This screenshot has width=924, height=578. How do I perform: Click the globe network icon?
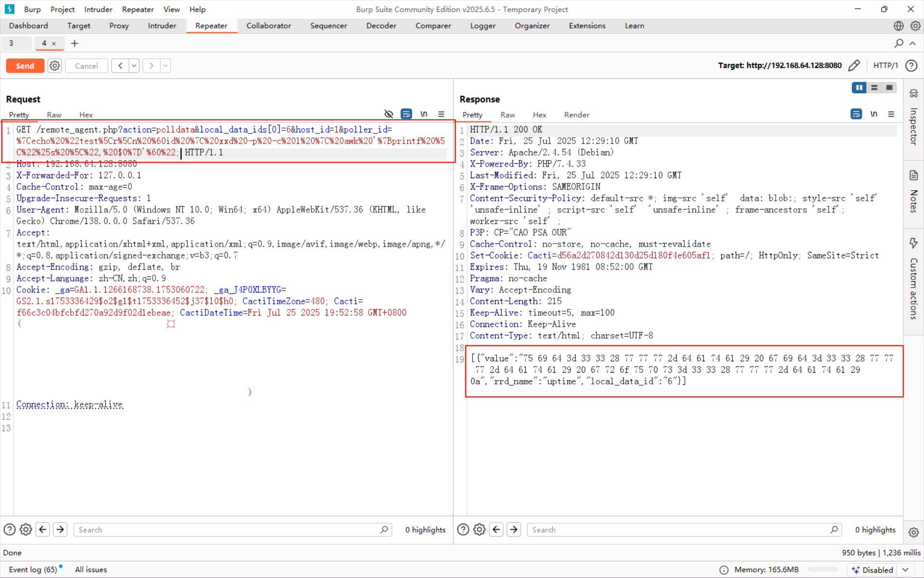click(898, 26)
